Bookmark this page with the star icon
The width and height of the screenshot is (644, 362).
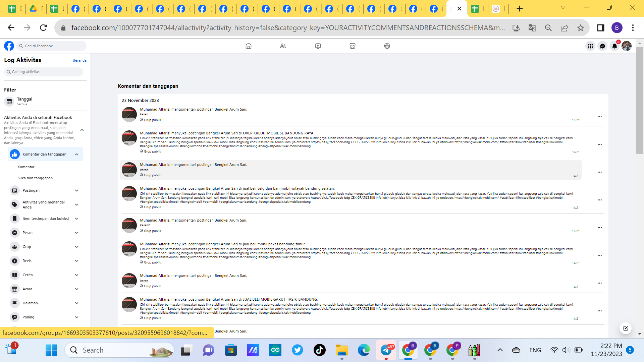tap(581, 28)
